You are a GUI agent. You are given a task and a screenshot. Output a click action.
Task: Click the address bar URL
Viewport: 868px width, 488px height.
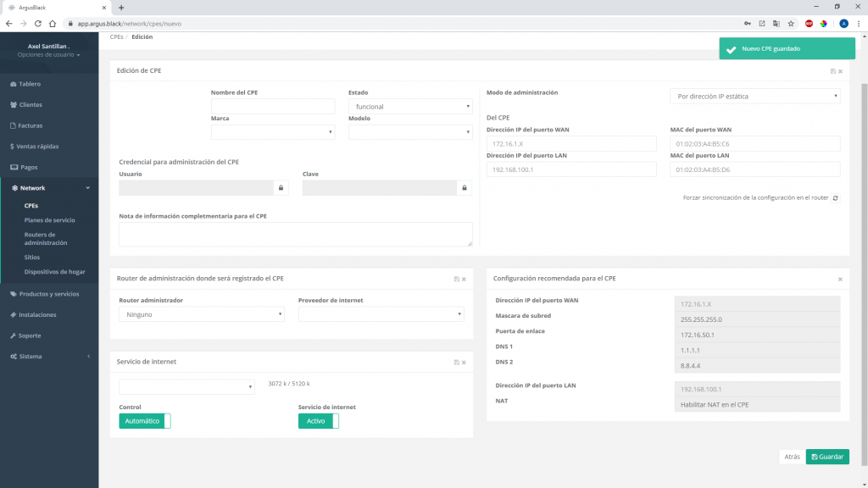(130, 24)
